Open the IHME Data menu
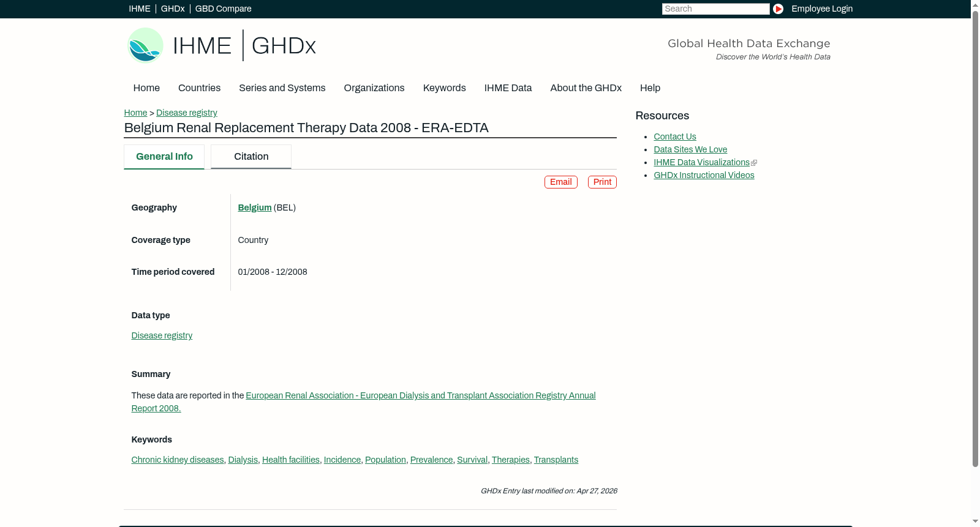The width and height of the screenshot is (980, 527). pos(508,88)
